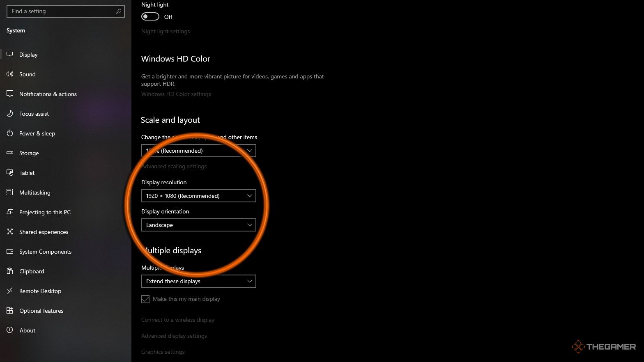The width and height of the screenshot is (644, 362).
Task: Open the Display orientation Landscape dropdown
Action: 199,225
